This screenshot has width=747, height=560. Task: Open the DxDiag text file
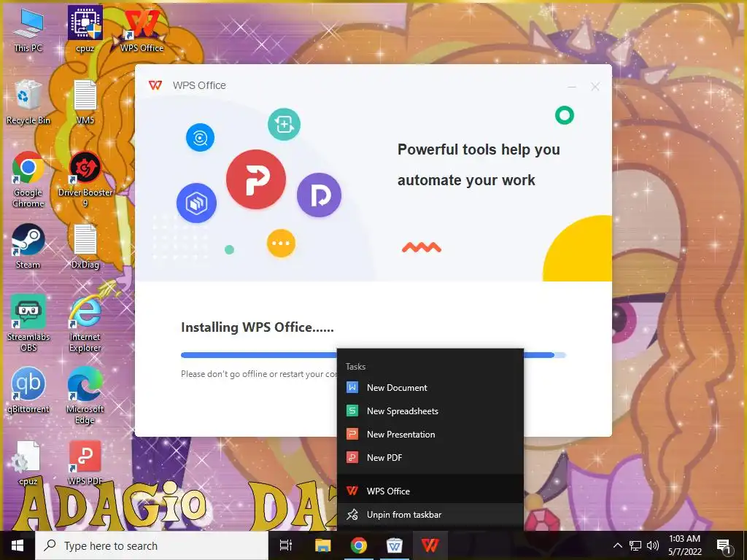tap(85, 246)
